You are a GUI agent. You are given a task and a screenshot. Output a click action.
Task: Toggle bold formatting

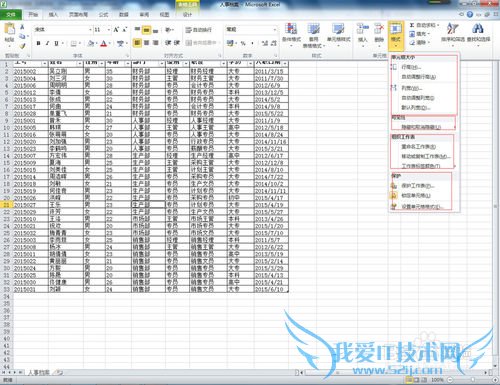coord(38,43)
